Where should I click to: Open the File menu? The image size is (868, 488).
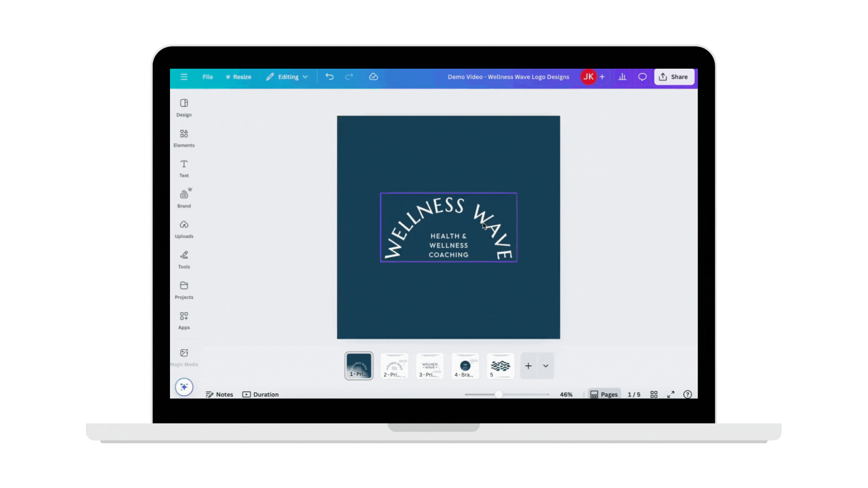(x=208, y=77)
